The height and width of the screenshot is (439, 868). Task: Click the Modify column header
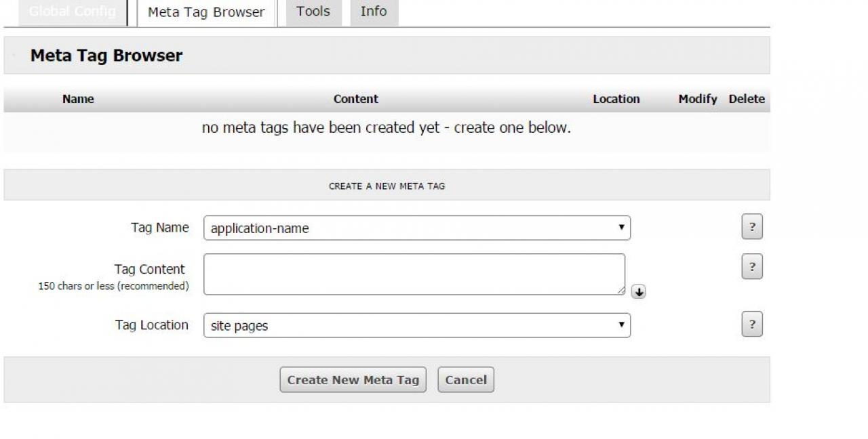[698, 99]
